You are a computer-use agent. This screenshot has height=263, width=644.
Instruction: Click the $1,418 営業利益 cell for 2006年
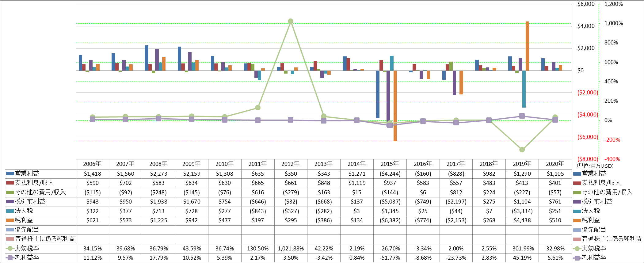coord(92,174)
